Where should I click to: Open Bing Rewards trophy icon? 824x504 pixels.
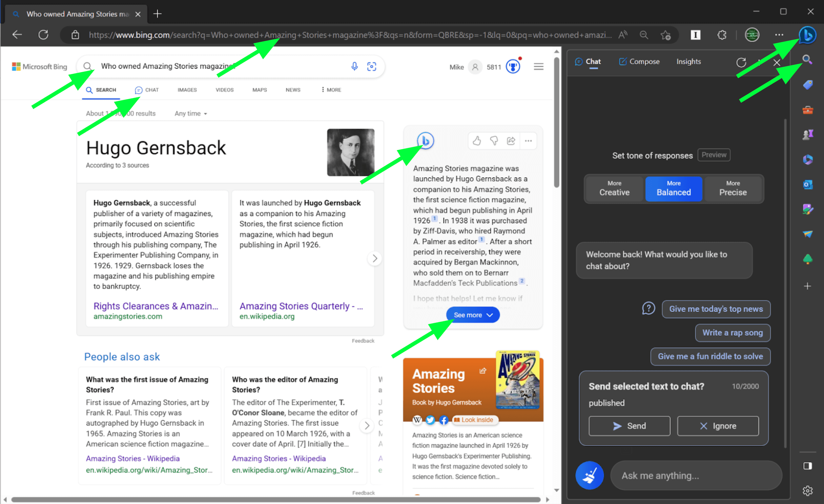click(513, 67)
